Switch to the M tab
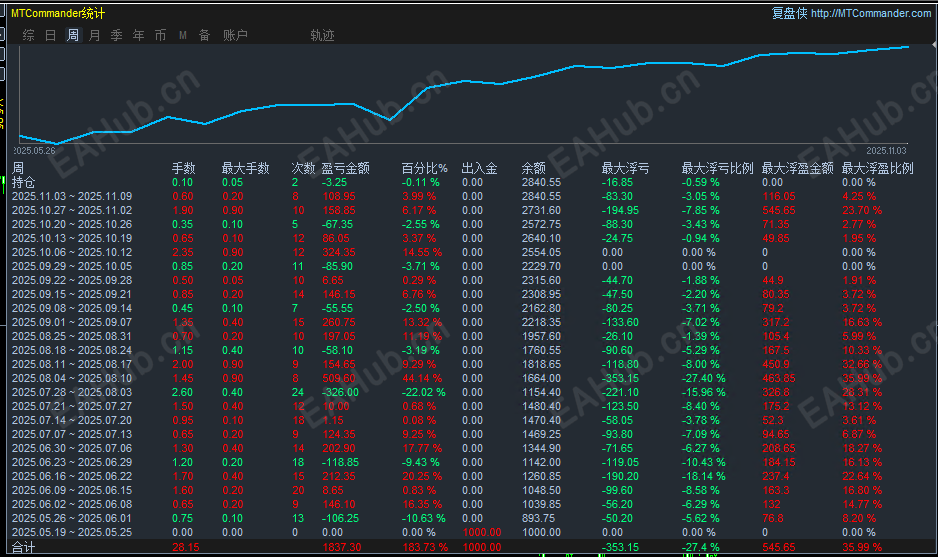This screenshot has width=938, height=557. pyautogui.click(x=182, y=35)
